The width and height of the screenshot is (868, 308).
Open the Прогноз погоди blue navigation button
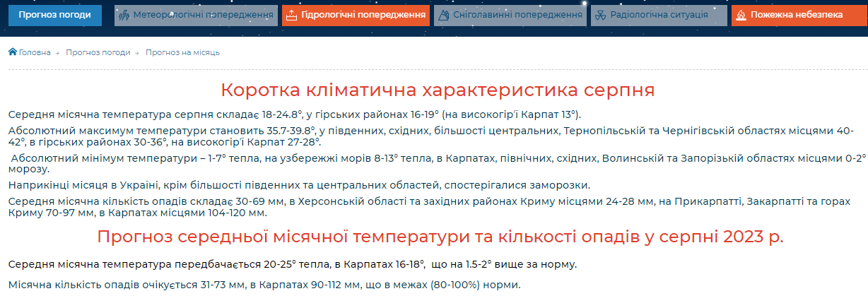(x=54, y=15)
